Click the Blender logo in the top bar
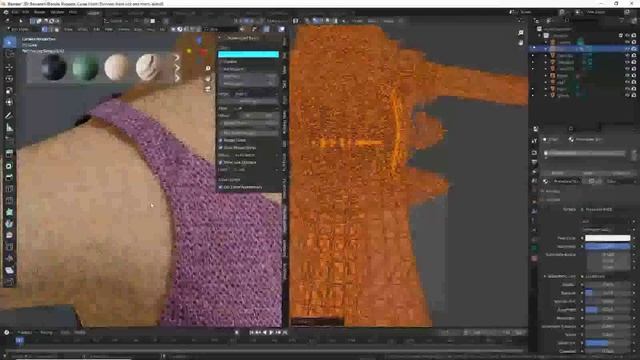640x360 pixels. 6,12
